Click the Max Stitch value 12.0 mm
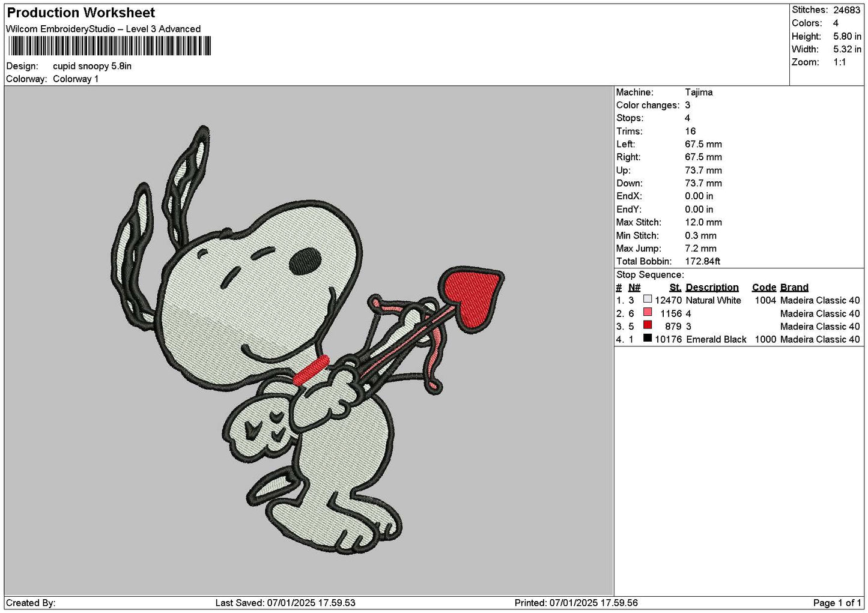The image size is (868, 613). pos(703,222)
